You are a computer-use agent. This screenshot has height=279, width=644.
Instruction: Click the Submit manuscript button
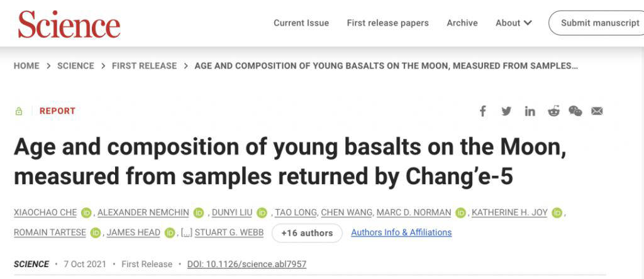599,23
